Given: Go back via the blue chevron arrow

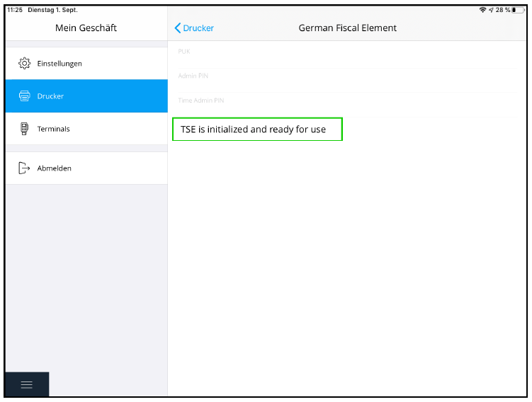Looking at the screenshot, I should (177, 28).
